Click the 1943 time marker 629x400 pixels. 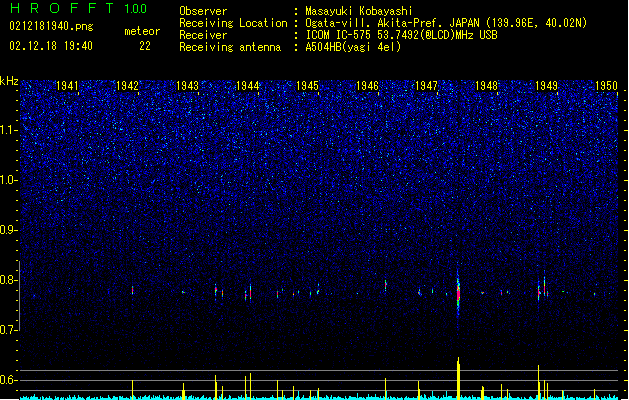point(187,86)
